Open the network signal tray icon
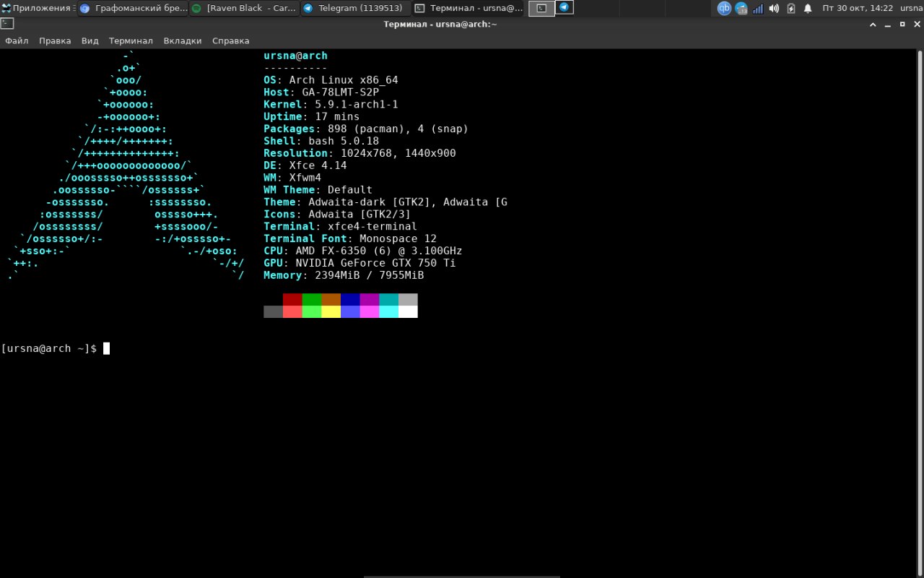The width and height of the screenshot is (924, 578). [x=758, y=8]
